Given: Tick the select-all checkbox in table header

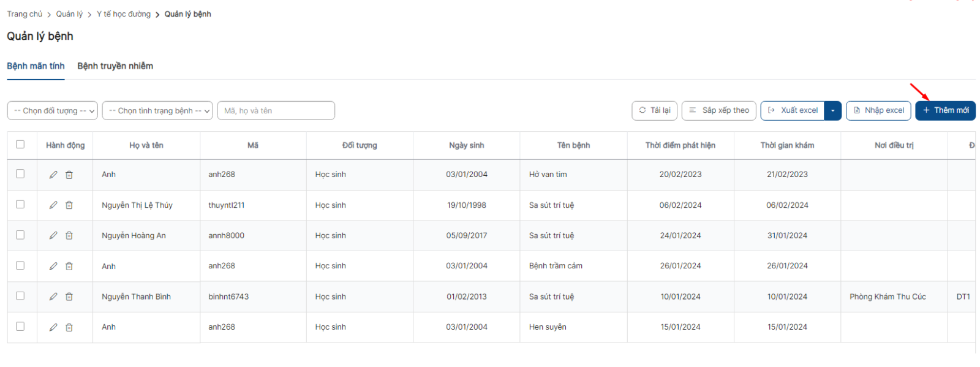Looking at the screenshot, I should [20, 145].
